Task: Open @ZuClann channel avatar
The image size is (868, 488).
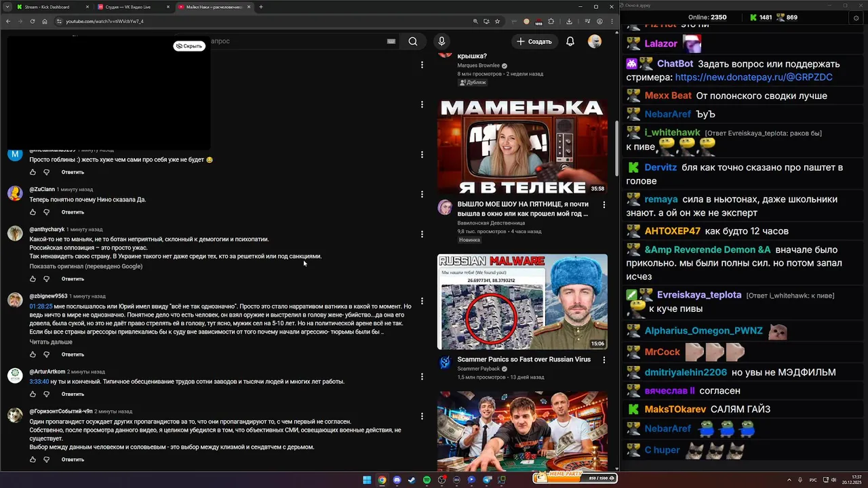Action: click(15, 194)
